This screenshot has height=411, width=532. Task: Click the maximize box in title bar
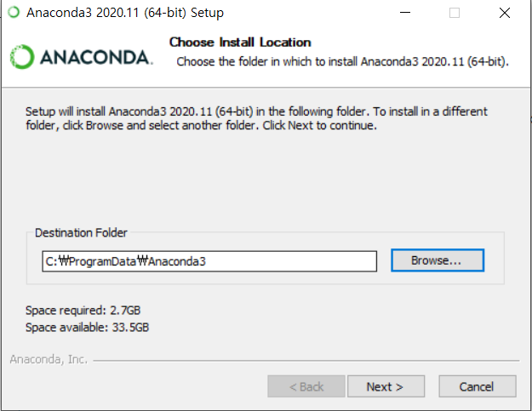point(455,13)
